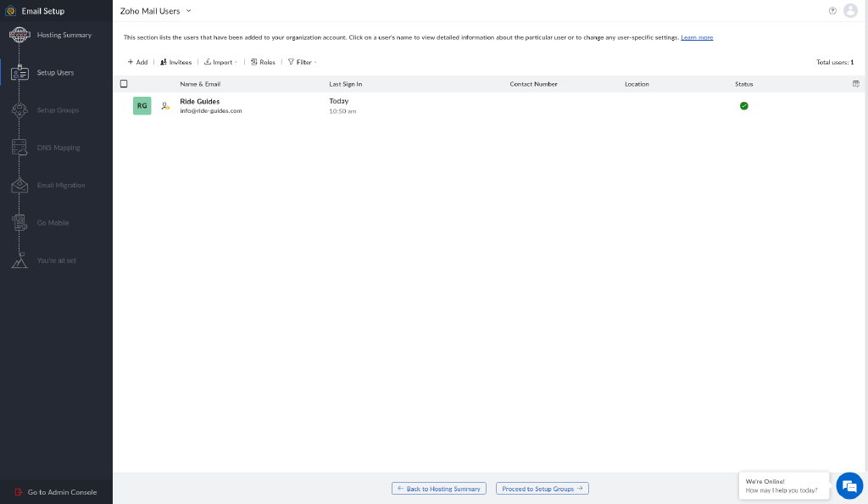Click the Go Mobile icon
Viewport: 868px width, 504px height.
pos(19,222)
